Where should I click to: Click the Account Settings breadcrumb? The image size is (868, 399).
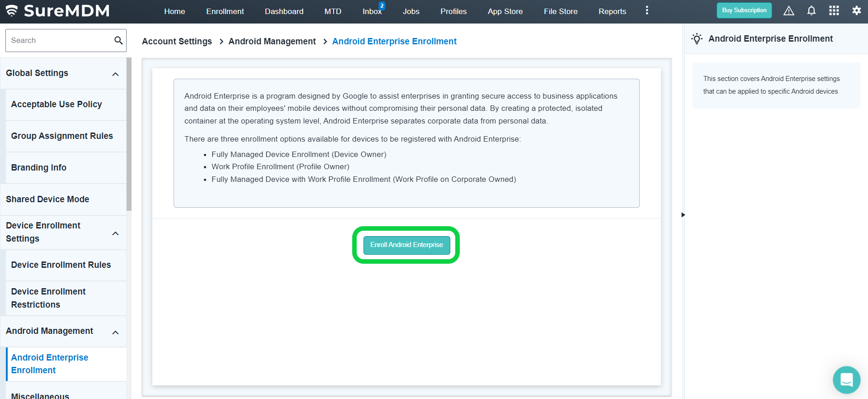pos(177,41)
